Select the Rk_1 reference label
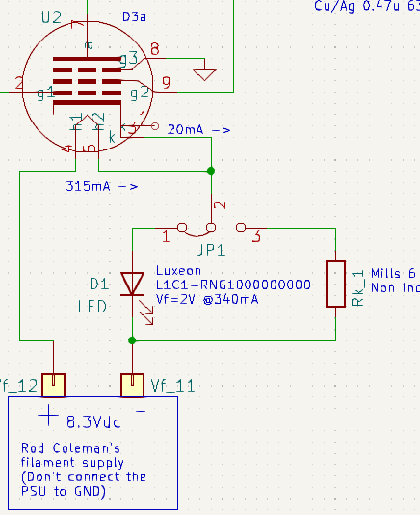Image resolution: width=420 pixels, height=515 pixels. [358, 288]
